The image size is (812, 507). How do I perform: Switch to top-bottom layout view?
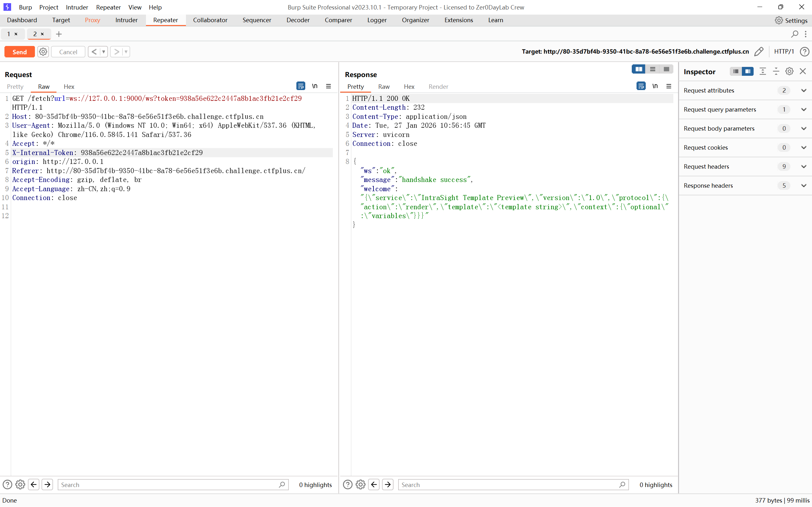[653, 69]
